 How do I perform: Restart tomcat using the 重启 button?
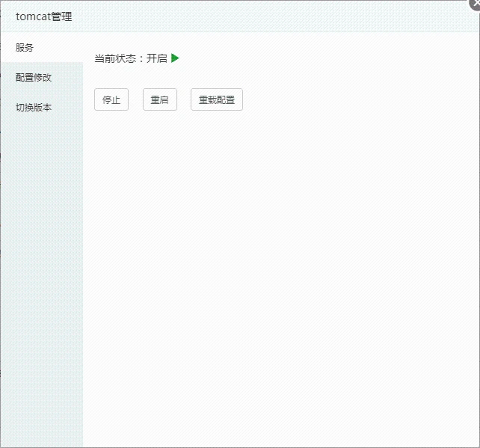coord(160,99)
